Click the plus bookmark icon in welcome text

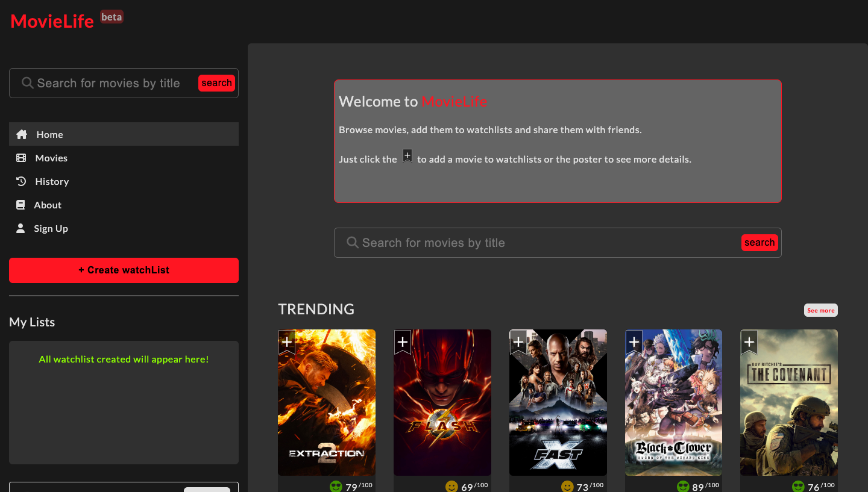point(407,156)
